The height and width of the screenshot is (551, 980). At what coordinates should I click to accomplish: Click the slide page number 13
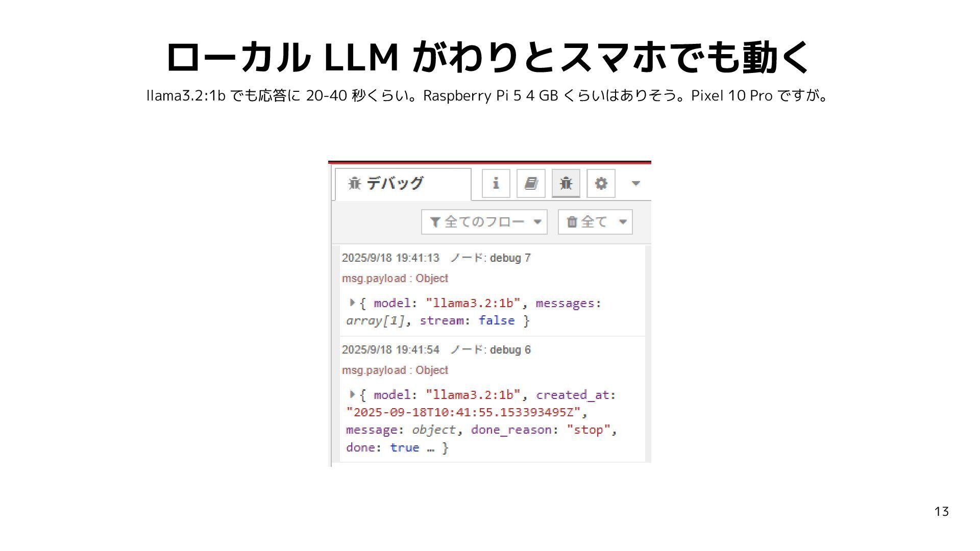tap(941, 512)
